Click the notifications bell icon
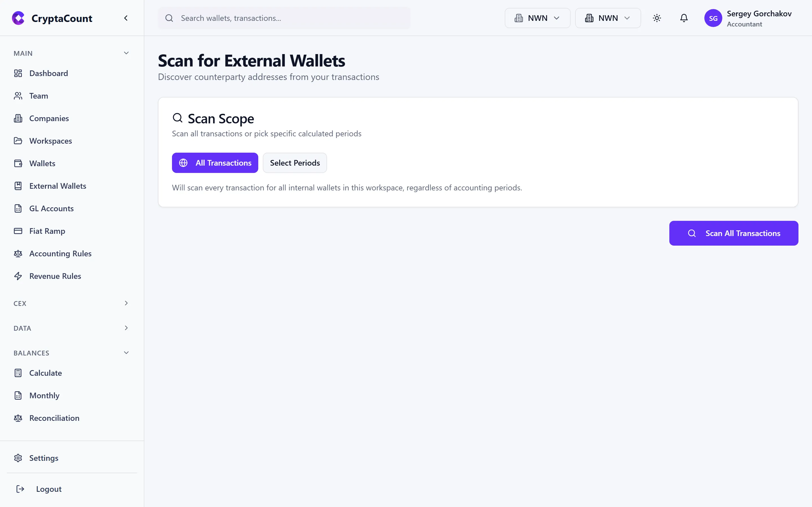 [684, 18]
